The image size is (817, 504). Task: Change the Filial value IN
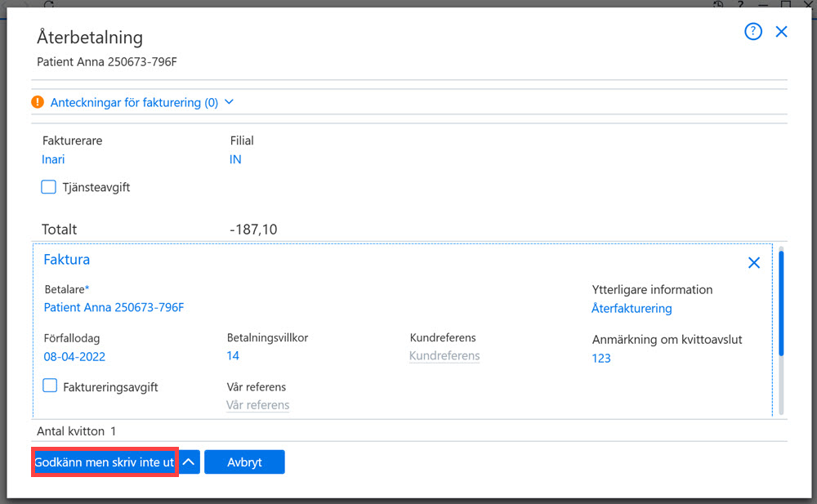click(x=235, y=159)
